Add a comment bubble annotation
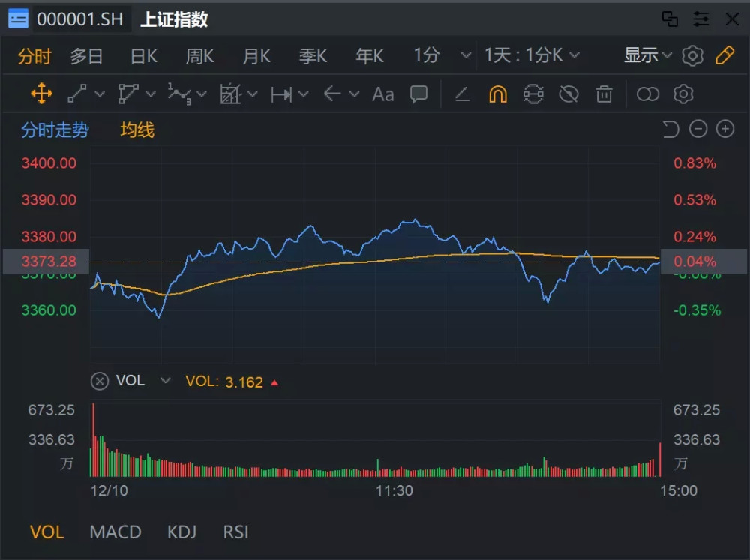Viewport: 750px width, 560px height. tap(418, 94)
